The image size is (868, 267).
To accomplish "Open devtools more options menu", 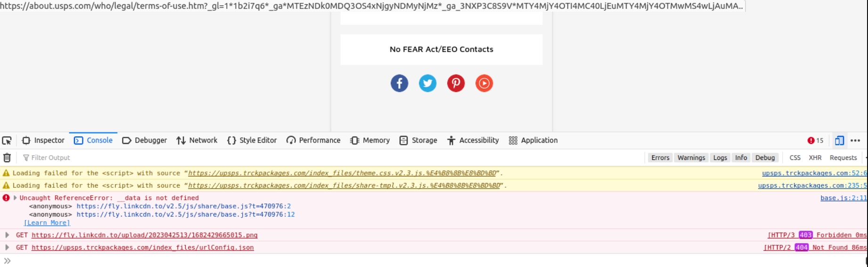I will pyautogui.click(x=855, y=141).
